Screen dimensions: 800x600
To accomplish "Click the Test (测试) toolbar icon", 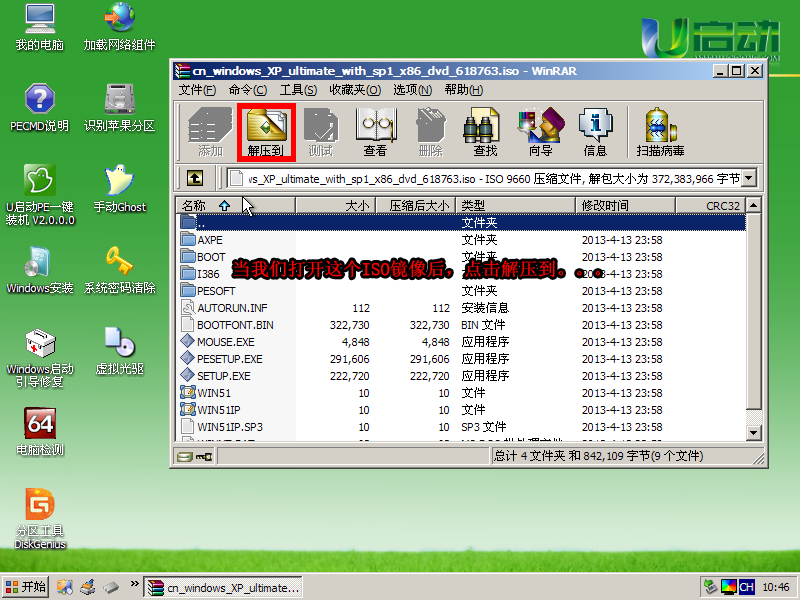I will click(x=320, y=132).
